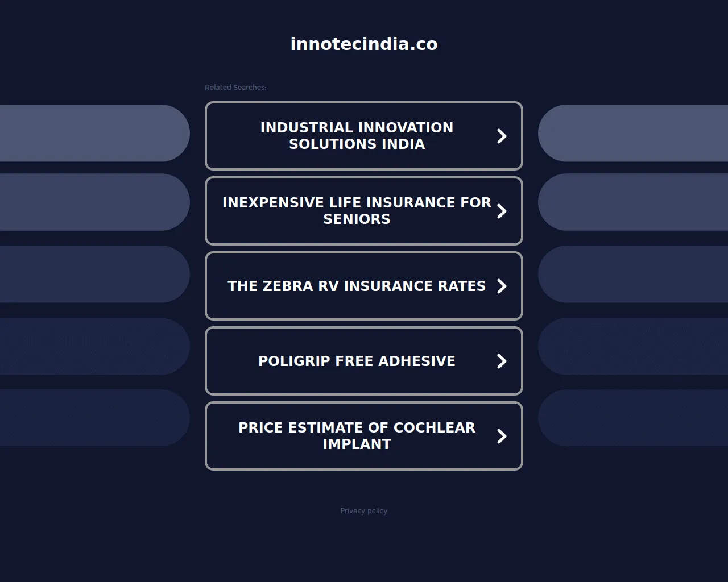
Task: Click the lightest gray pill shape on the left
Action: point(94,133)
